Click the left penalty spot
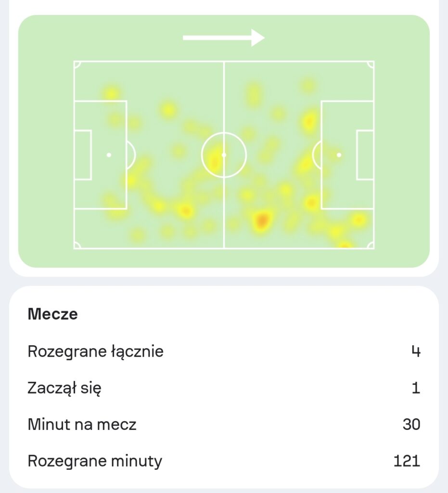 tap(109, 155)
